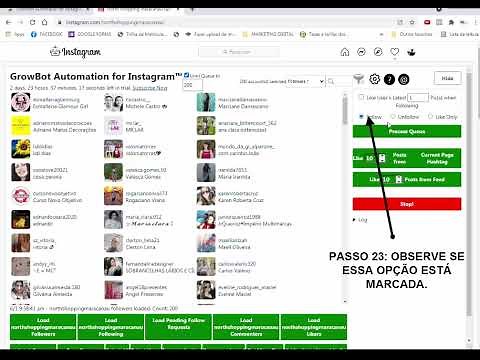The image size is (480, 360).
Task: Open GrowBot settings gear icon
Action: pyautogui.click(x=375, y=79)
